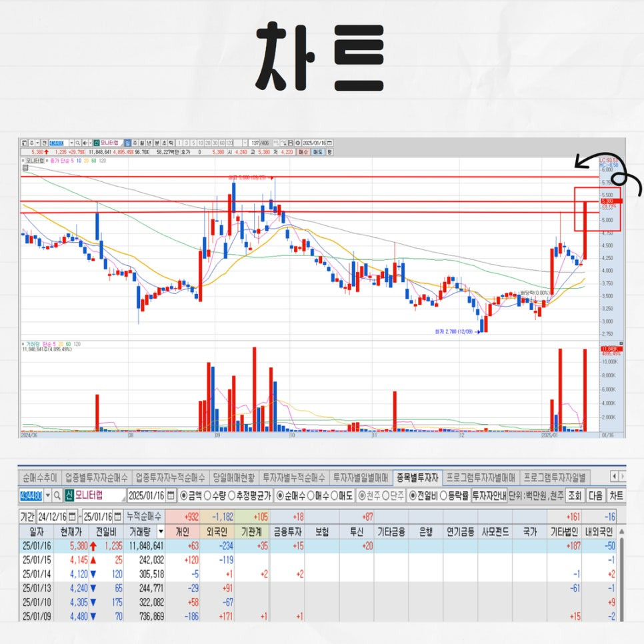Open chart settings gear icon

click(297, 143)
